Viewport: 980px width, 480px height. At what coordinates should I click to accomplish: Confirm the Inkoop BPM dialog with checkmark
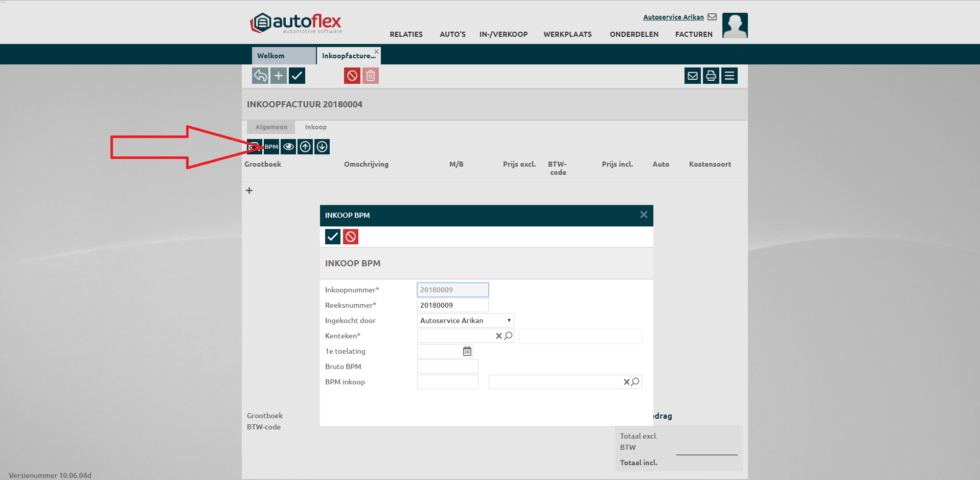(x=333, y=237)
